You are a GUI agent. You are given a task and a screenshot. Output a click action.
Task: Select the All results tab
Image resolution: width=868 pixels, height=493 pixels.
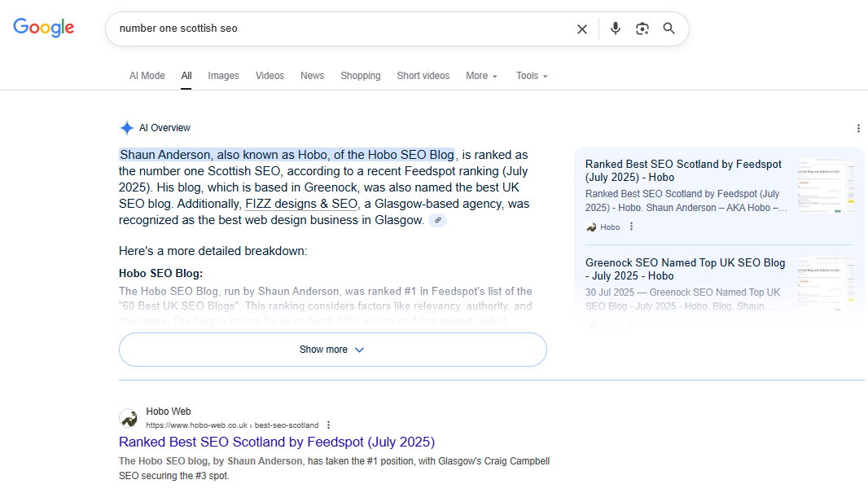(186, 76)
